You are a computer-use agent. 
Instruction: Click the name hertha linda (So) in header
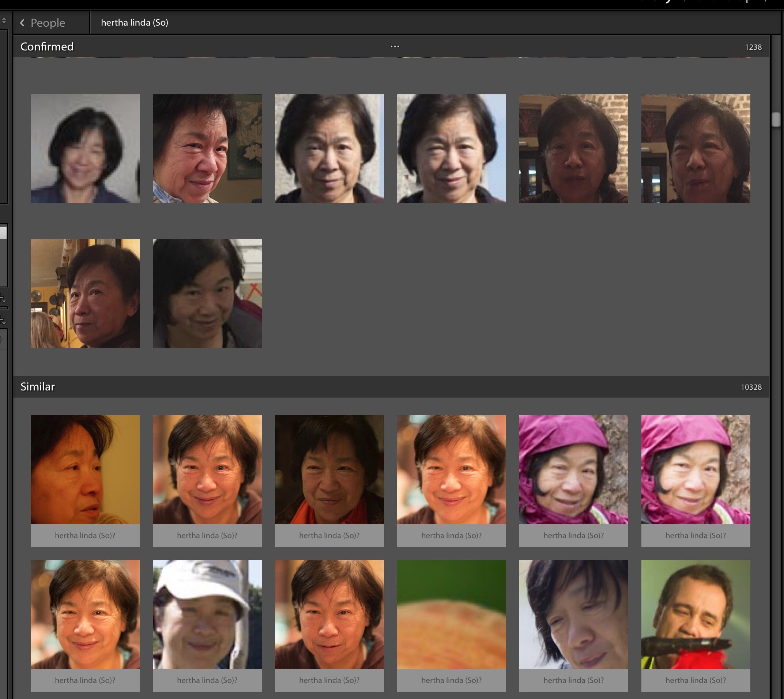tap(135, 23)
